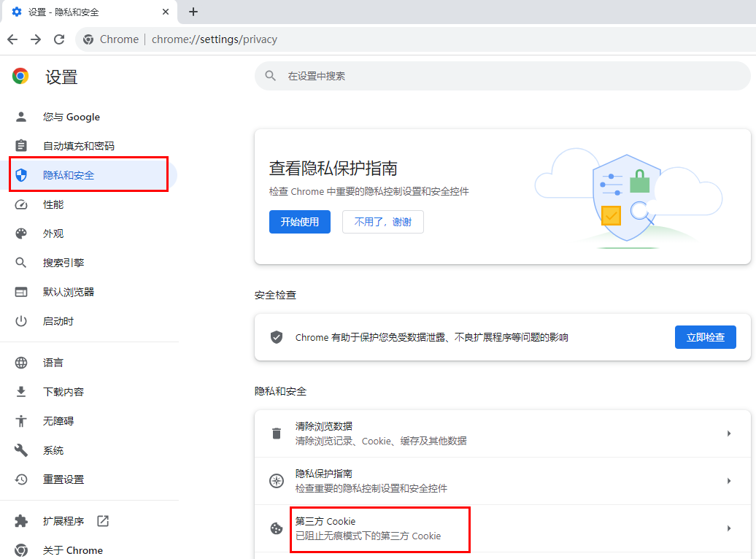Click the speedometer icon for 性能
This screenshot has height=559, width=756.
click(21, 204)
